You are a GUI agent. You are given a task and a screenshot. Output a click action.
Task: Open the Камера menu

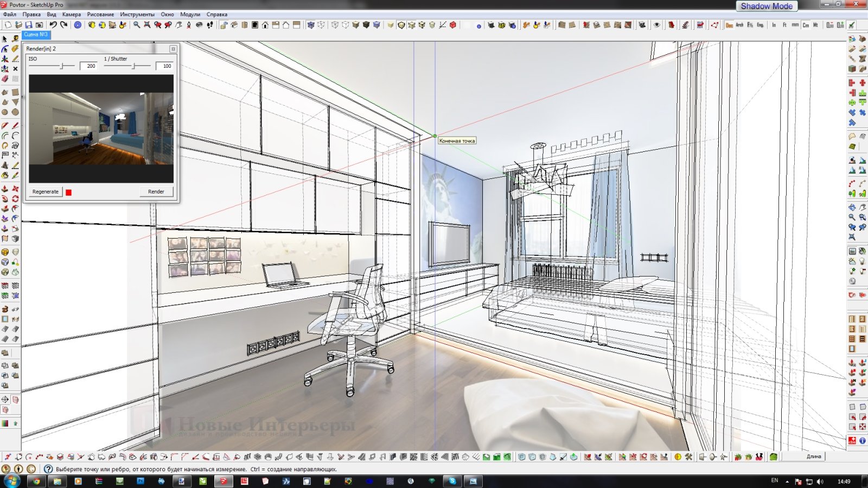[x=71, y=15]
